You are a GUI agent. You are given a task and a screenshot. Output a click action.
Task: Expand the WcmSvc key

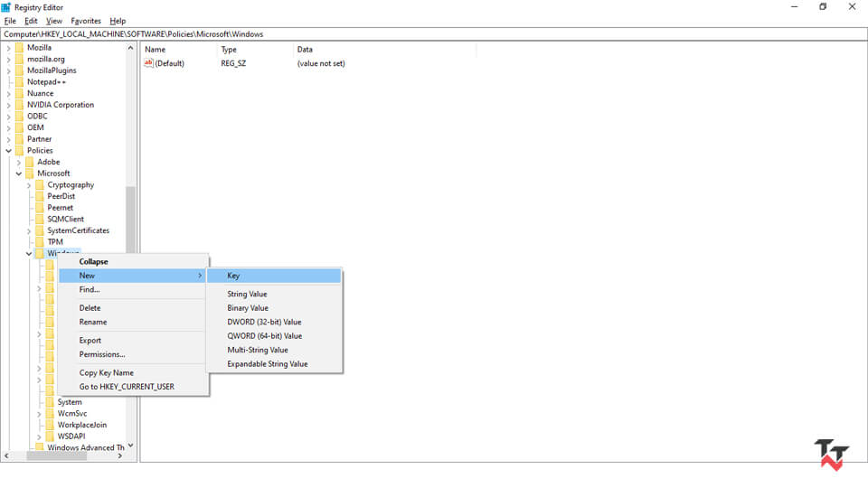pos(39,414)
